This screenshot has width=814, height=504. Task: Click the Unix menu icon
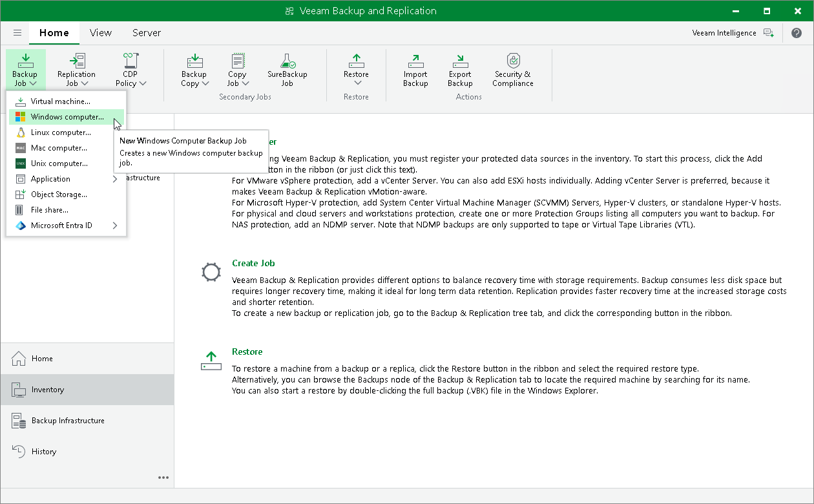pyautogui.click(x=21, y=163)
